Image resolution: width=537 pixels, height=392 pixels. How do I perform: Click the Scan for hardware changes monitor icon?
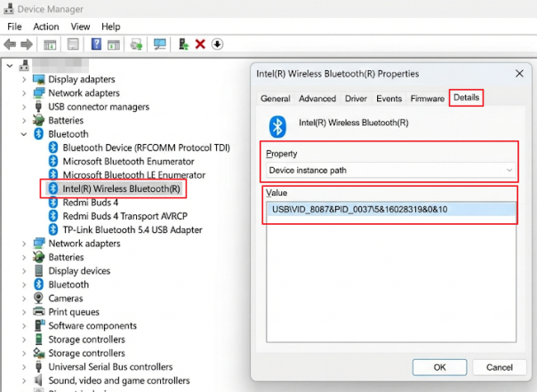[x=160, y=44]
